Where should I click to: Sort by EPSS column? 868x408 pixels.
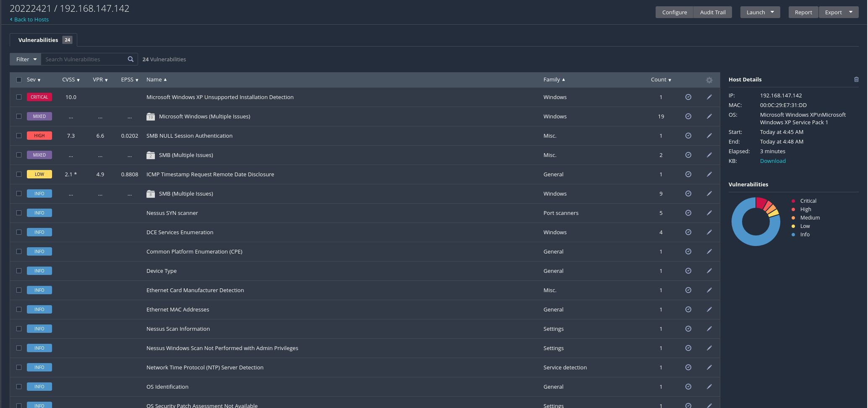[x=130, y=80]
